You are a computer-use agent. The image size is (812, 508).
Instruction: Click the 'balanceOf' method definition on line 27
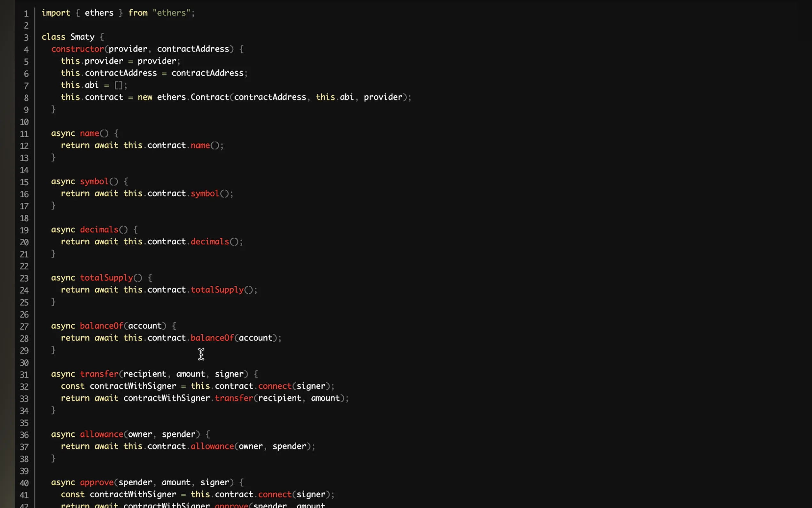click(x=102, y=326)
